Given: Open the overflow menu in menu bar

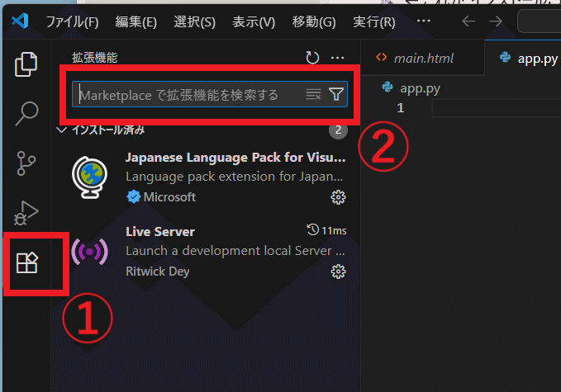Looking at the screenshot, I should point(424,21).
